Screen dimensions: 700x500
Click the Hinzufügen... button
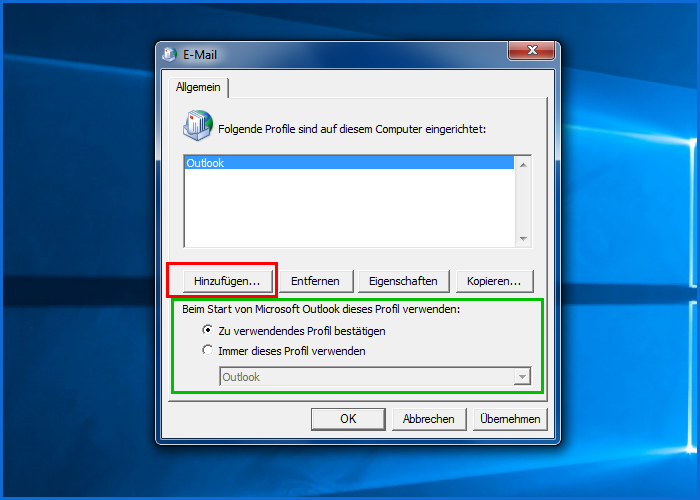click(x=227, y=281)
